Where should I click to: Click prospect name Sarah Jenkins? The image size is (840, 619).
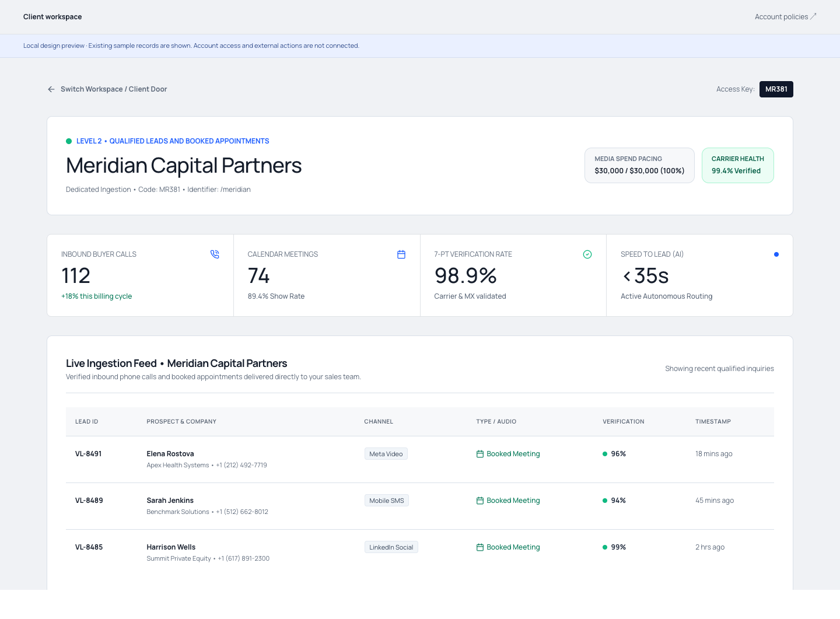(170, 501)
